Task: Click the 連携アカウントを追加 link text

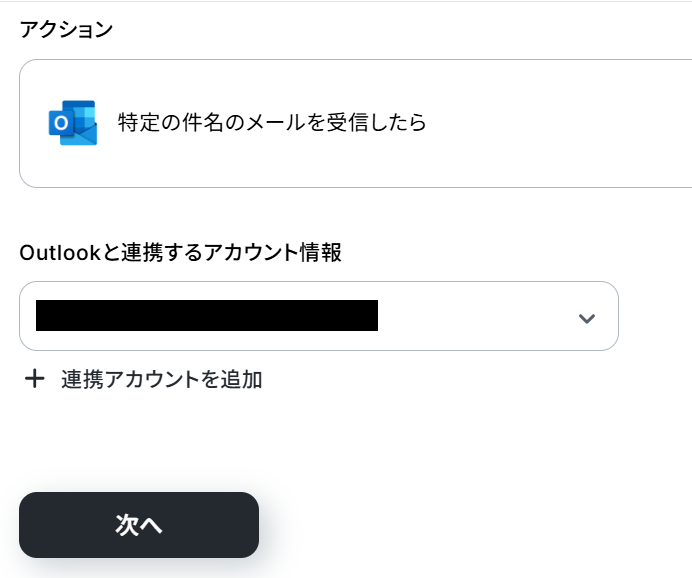Action: point(161,379)
